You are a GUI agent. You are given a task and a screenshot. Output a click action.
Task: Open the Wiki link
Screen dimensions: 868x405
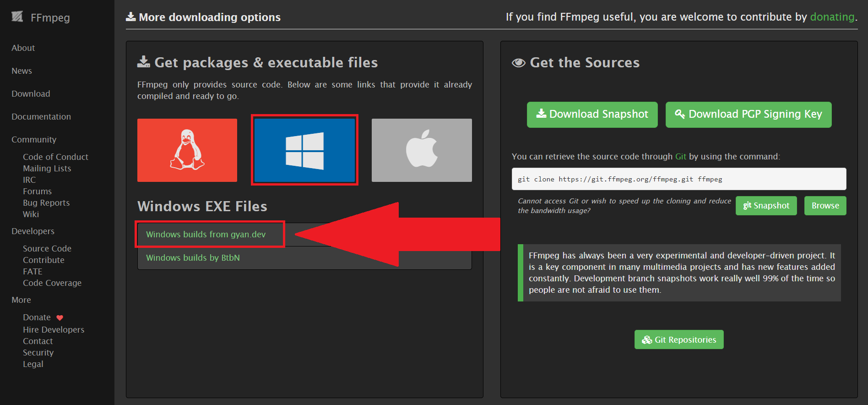click(x=31, y=214)
